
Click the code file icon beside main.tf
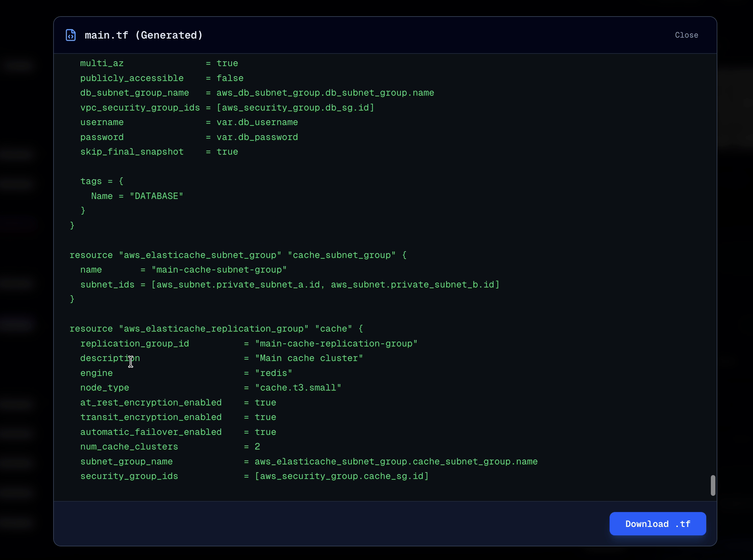click(x=71, y=35)
